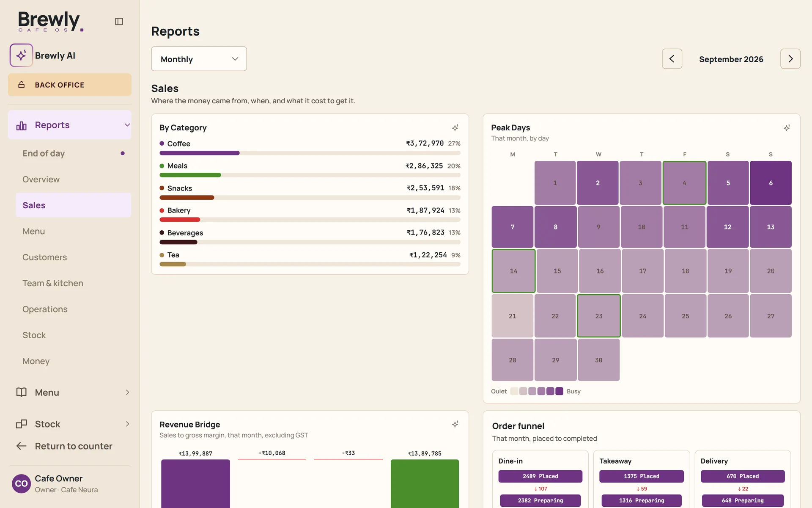812x508 pixels.
Task: Click the lightest Quiet legend swatch
Action: [514, 391]
